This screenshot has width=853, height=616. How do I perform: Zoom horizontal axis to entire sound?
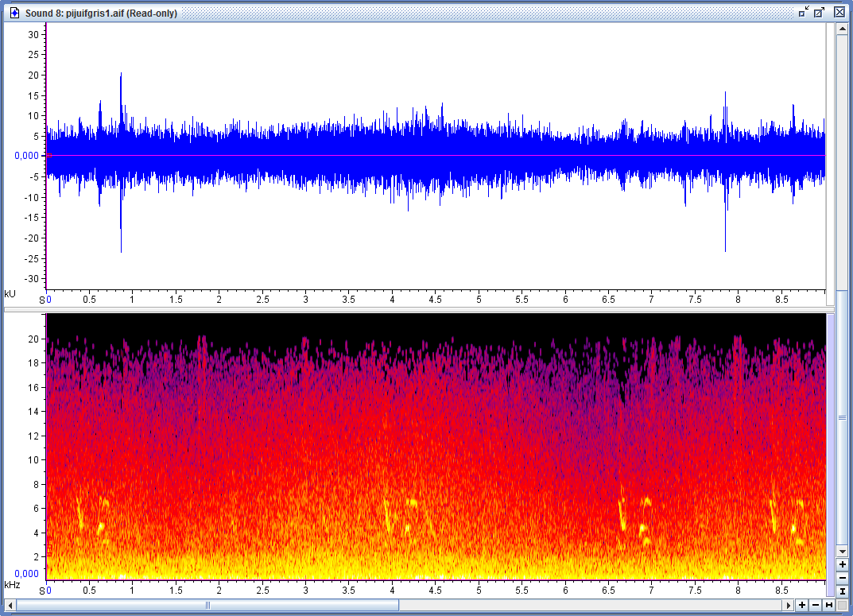tap(829, 606)
